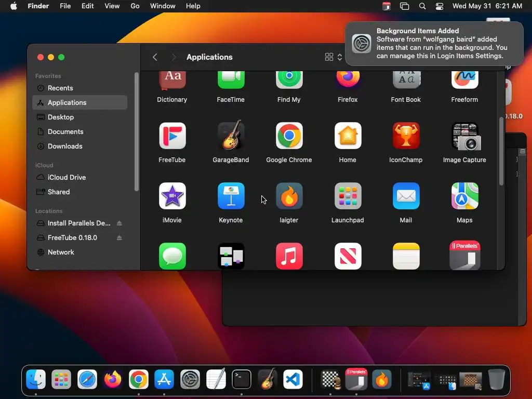This screenshot has height=399, width=532.
Task: Select the Music app icon
Action: tap(289, 256)
